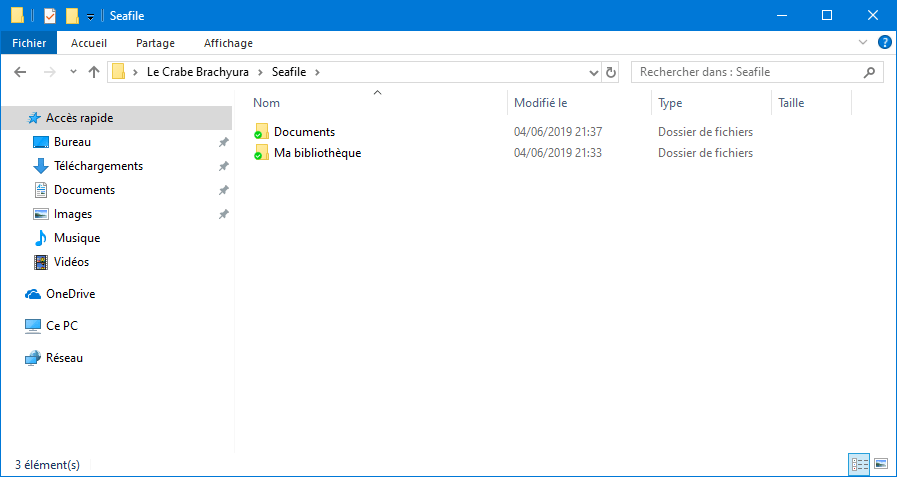Viewport: 897px width, 477px height.
Task: Open the blue Help question mark icon
Action: [x=884, y=42]
